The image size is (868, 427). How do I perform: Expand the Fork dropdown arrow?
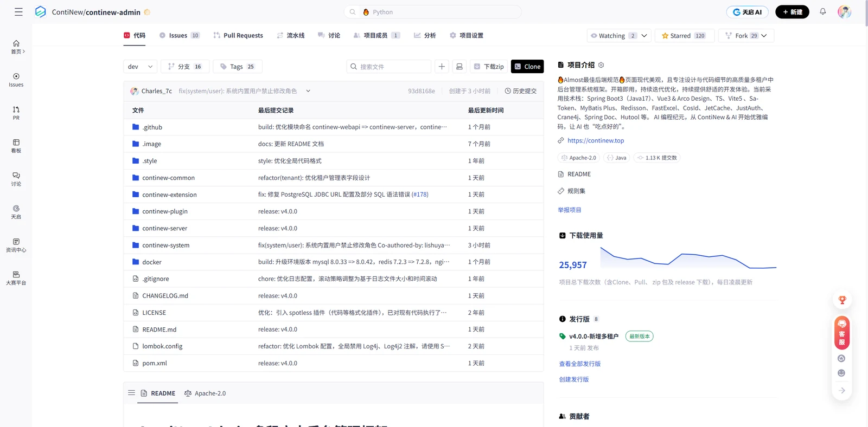[x=764, y=36]
